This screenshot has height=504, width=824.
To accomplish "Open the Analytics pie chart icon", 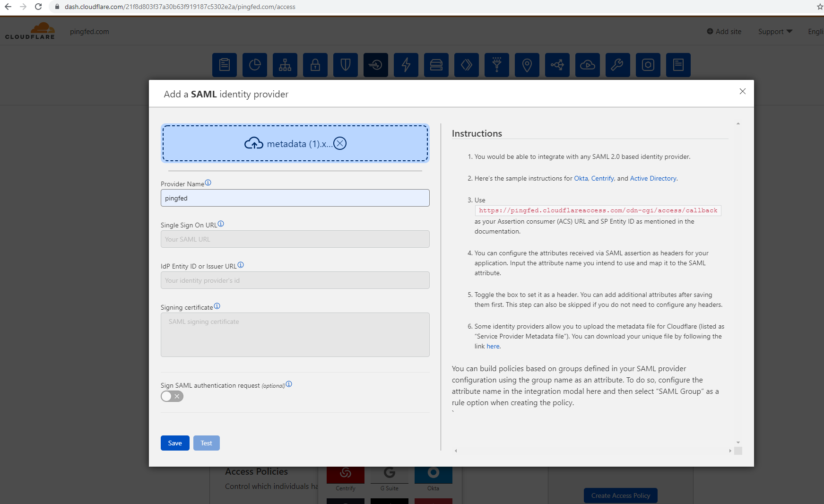I will (255, 65).
